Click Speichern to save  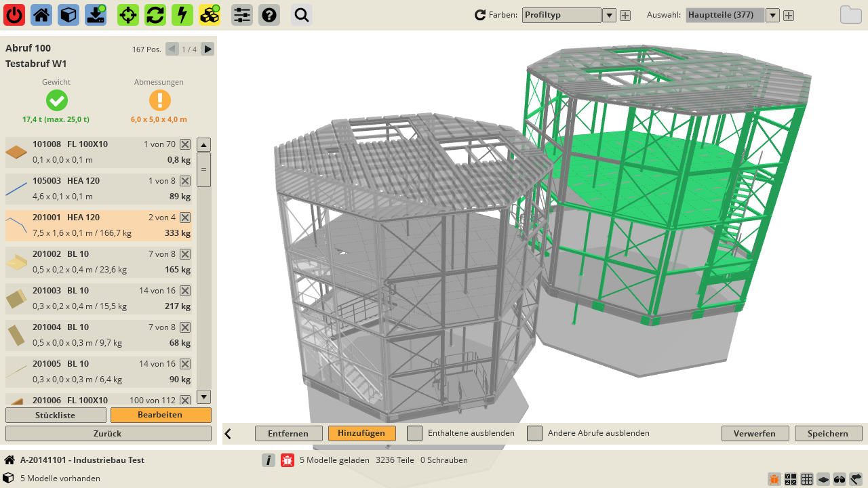[x=829, y=434]
